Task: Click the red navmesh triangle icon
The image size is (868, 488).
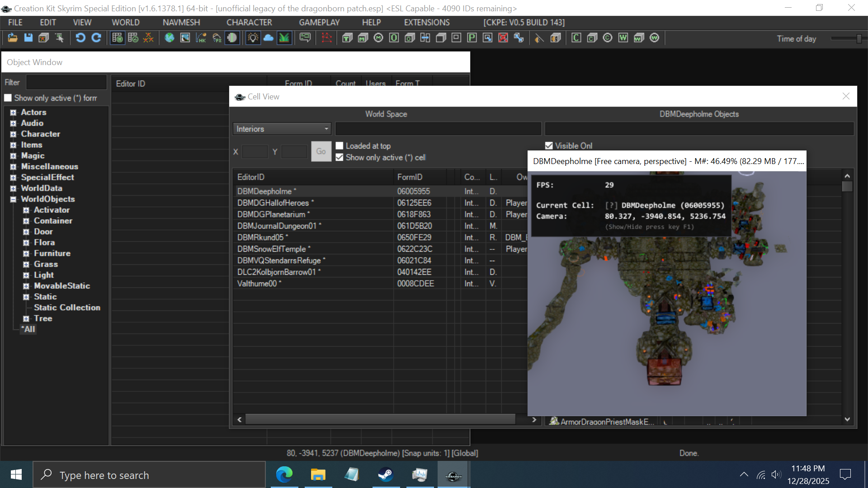Action: click(x=326, y=38)
